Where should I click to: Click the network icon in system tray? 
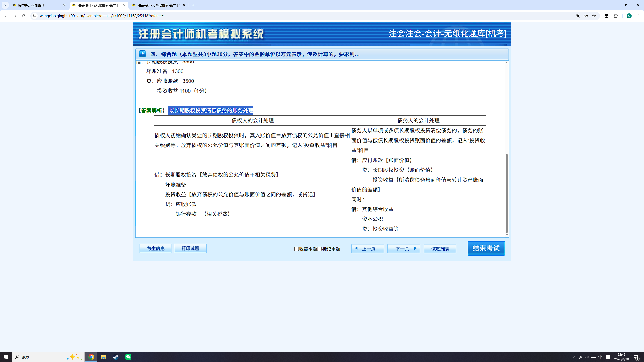click(x=581, y=357)
